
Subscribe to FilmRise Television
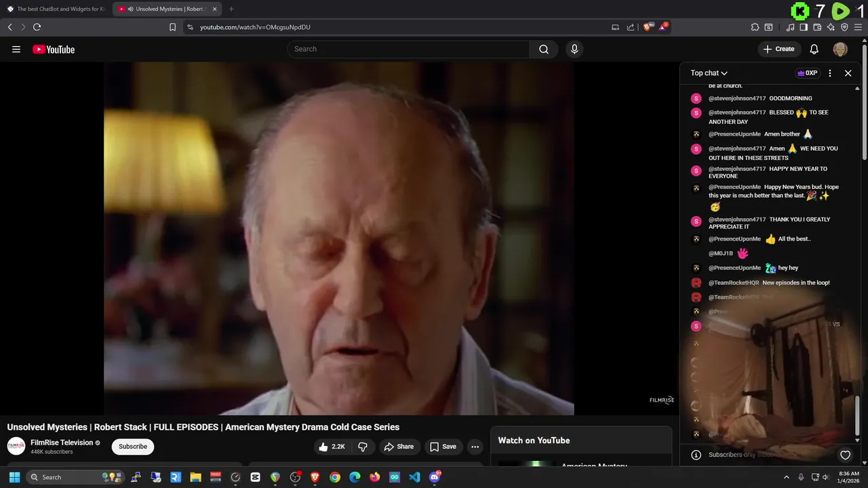coord(133,447)
